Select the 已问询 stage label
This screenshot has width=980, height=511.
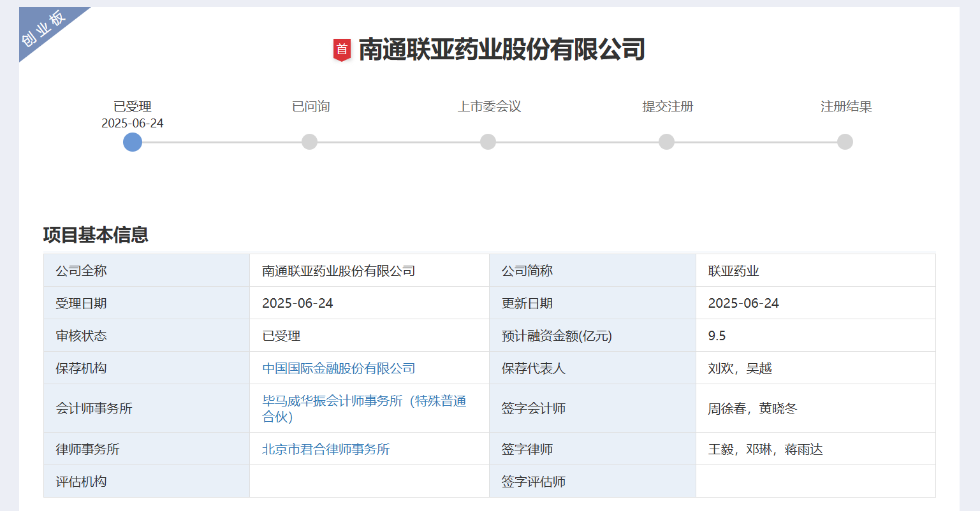310,106
